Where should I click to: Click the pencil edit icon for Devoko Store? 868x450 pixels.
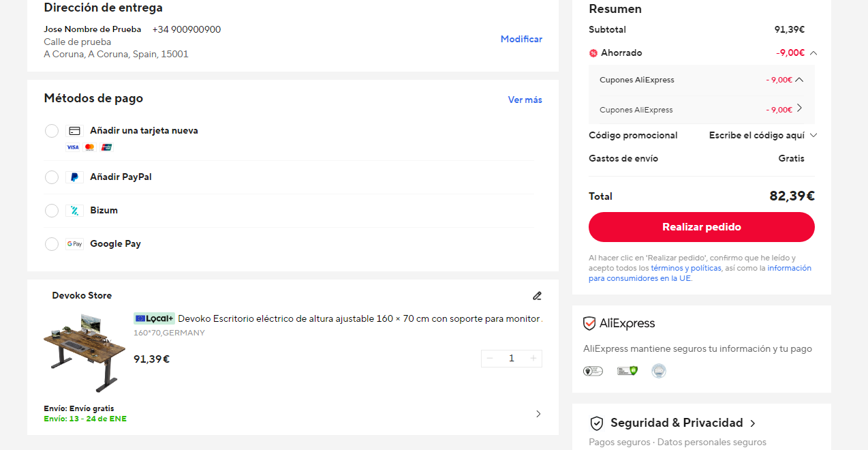[x=537, y=296]
